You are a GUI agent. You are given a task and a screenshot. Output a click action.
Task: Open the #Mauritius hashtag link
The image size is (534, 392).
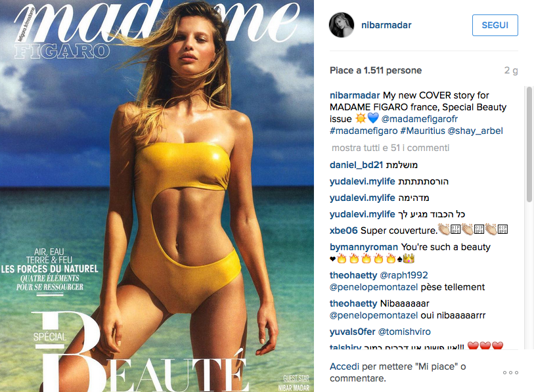(422, 131)
